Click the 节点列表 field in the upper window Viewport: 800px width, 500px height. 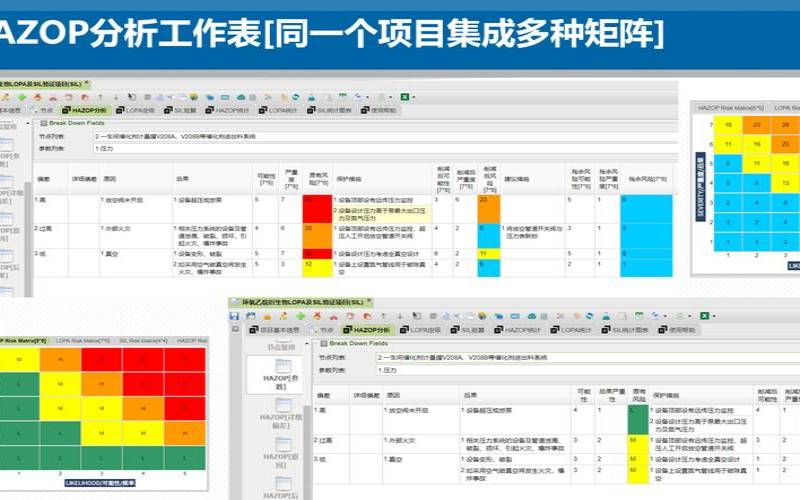[x=385, y=137]
